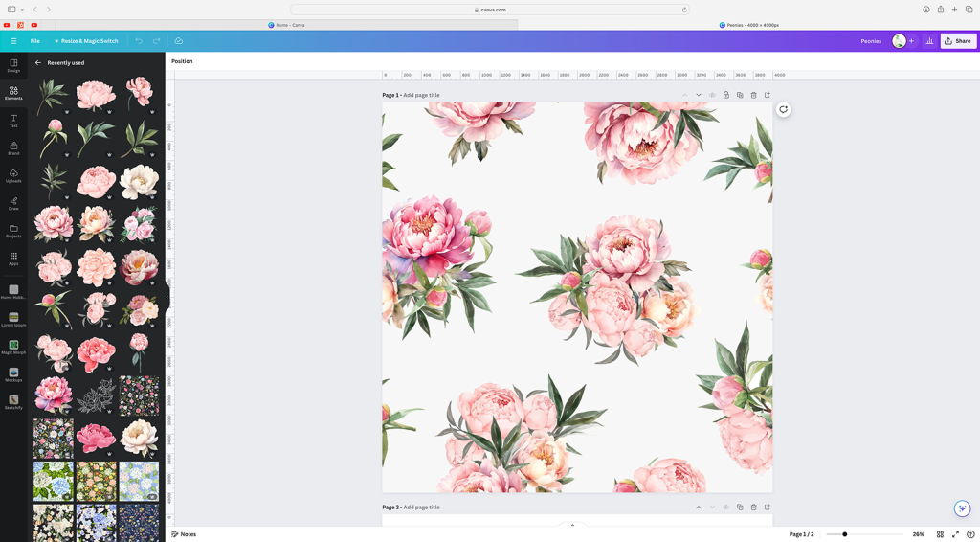Delete Page 2 with trash icon
Image resolution: width=980 pixels, height=542 pixels.
pos(753,507)
